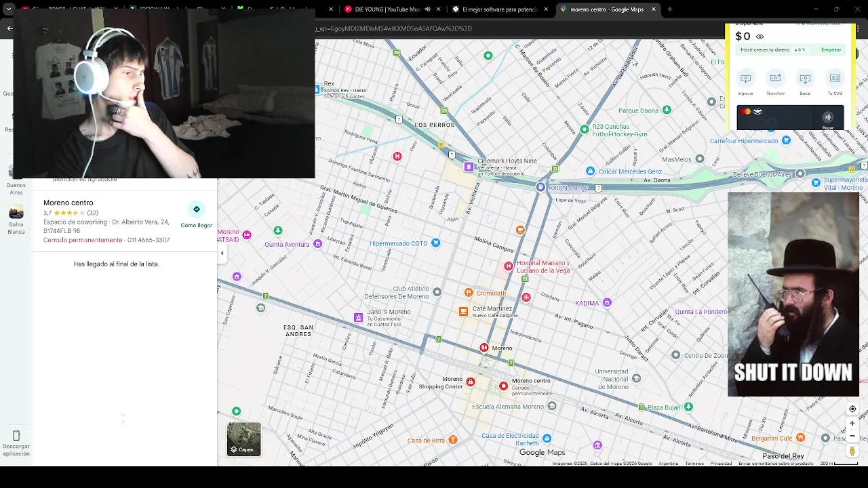Select R23 Canchas Futbol-Hockey-Gym pin
868x488 pixels.
coord(584,129)
